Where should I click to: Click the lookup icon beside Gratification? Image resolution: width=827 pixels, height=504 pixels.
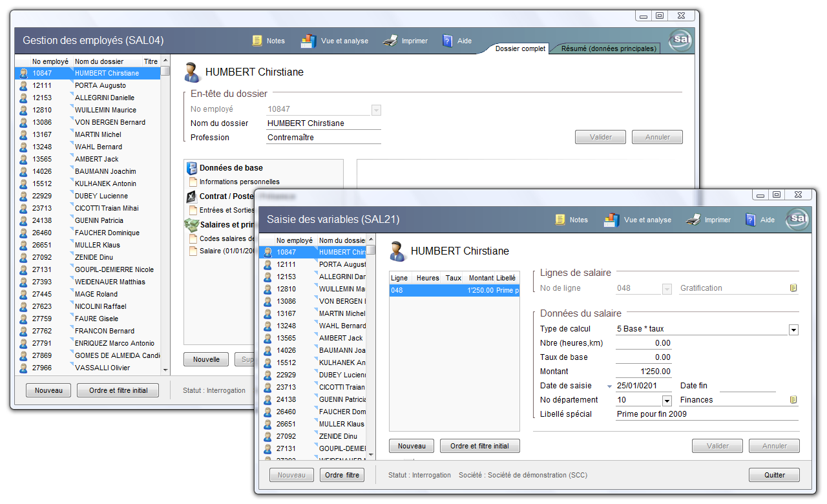tap(793, 288)
